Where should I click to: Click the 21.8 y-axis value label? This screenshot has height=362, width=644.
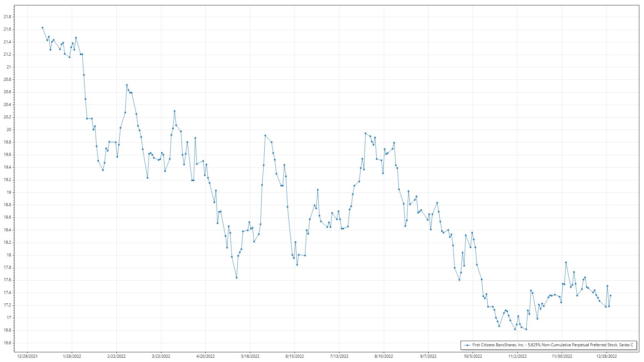7,17
